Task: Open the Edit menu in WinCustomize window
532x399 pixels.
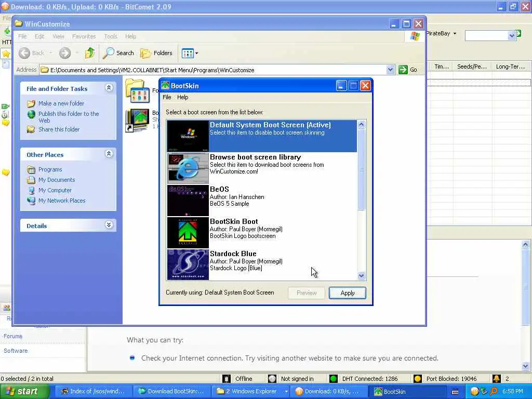Action: [x=39, y=36]
